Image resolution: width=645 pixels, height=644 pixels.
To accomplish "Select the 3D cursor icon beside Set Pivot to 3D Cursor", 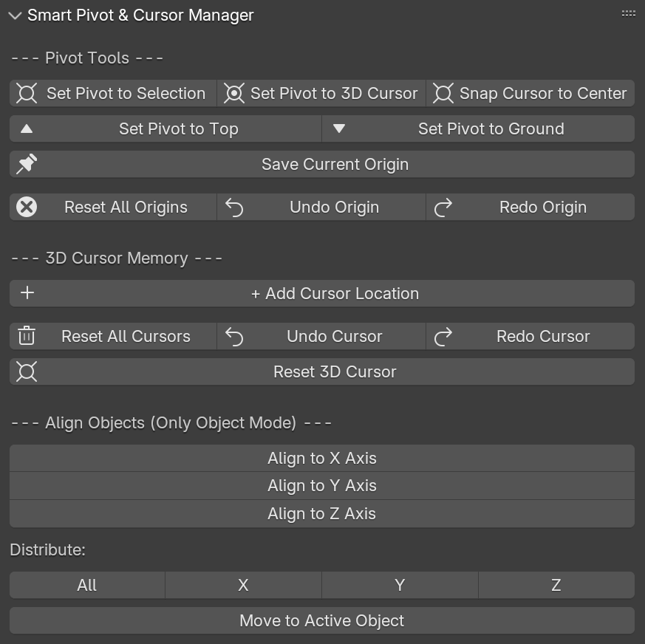I will pyautogui.click(x=236, y=93).
